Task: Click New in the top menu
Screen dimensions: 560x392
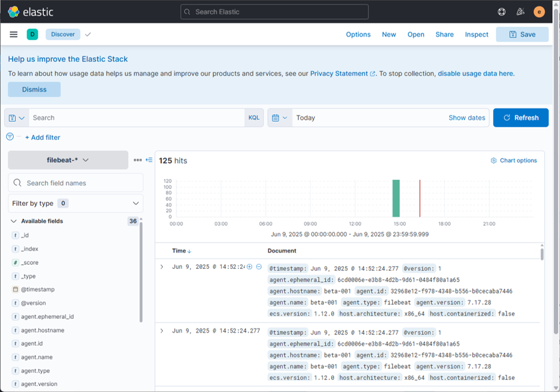Action: click(389, 34)
